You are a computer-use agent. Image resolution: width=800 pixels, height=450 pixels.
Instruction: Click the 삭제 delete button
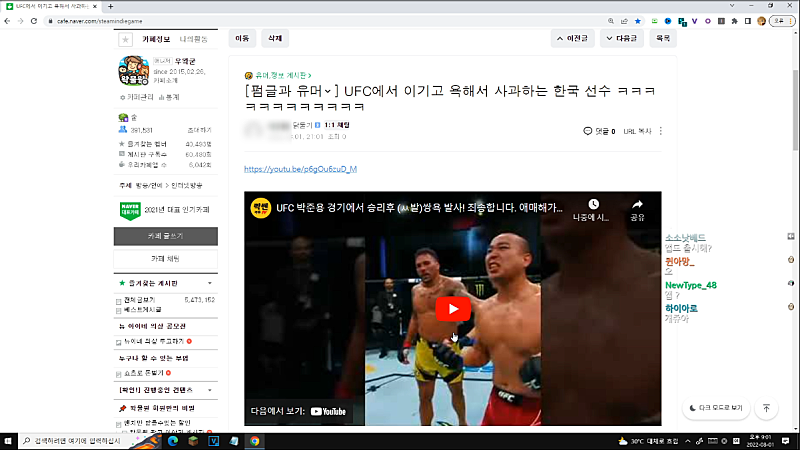tap(273, 38)
